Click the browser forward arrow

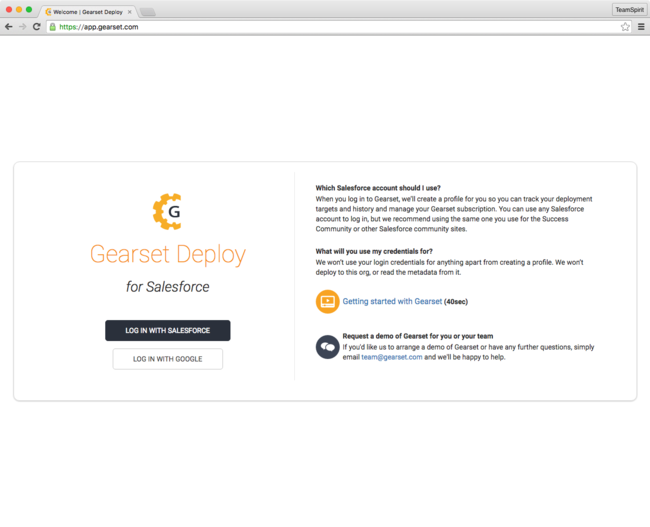point(22,27)
